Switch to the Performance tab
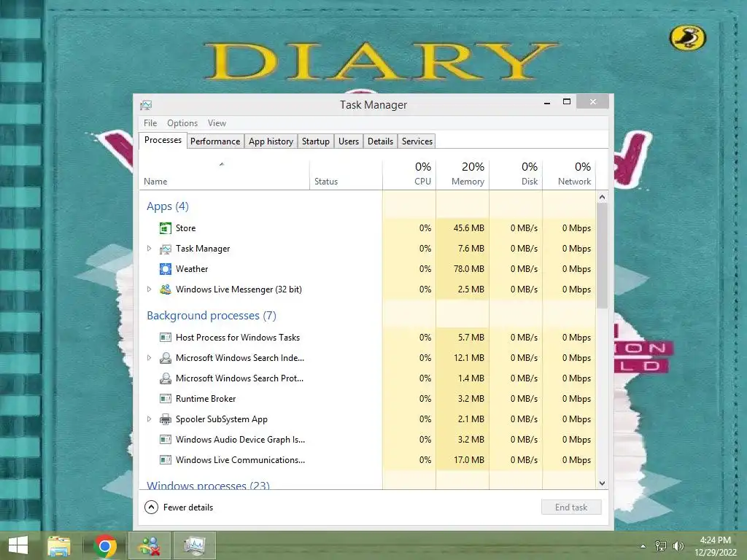Screen dimensions: 747x560 coord(215,141)
